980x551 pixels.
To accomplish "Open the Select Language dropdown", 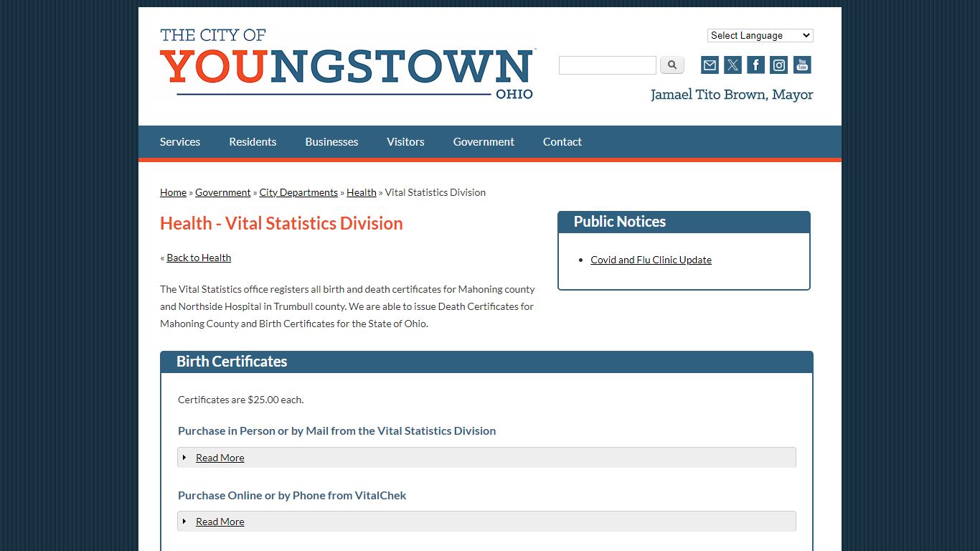I will pos(760,36).
